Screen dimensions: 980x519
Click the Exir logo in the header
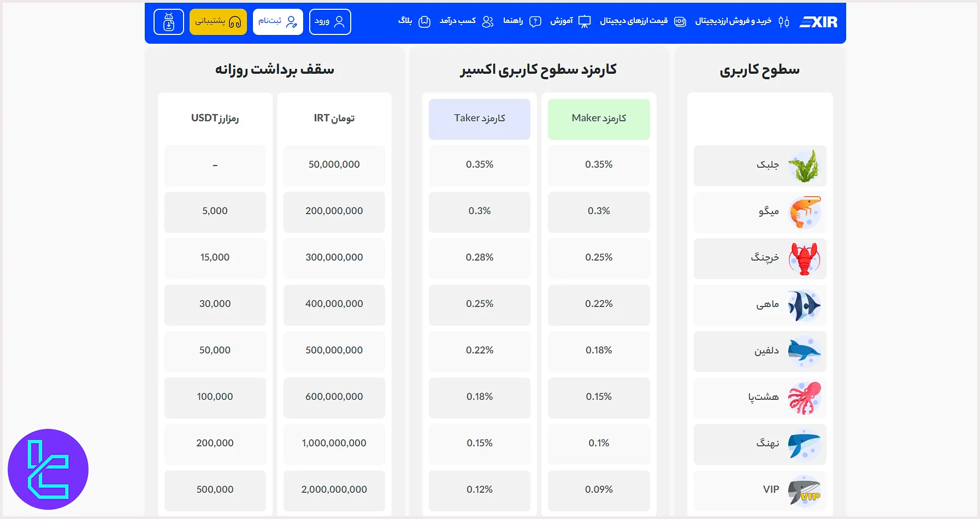(818, 22)
